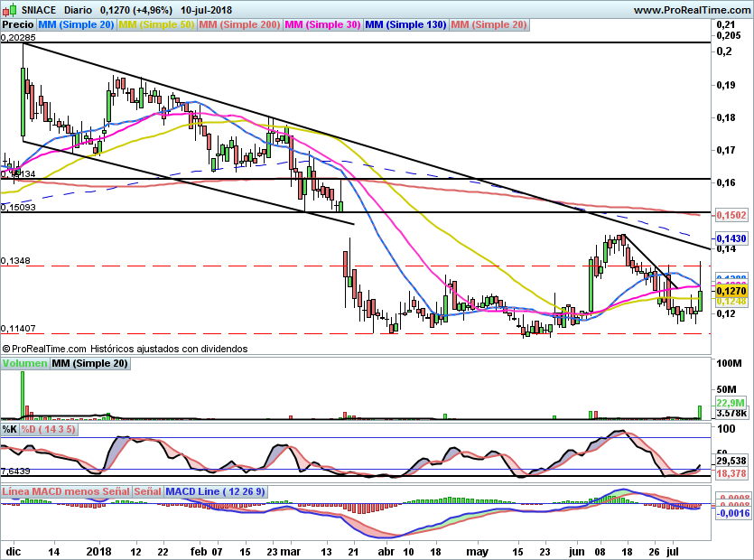
Task: Click the 0,1502 red price tag
Action: [730, 216]
